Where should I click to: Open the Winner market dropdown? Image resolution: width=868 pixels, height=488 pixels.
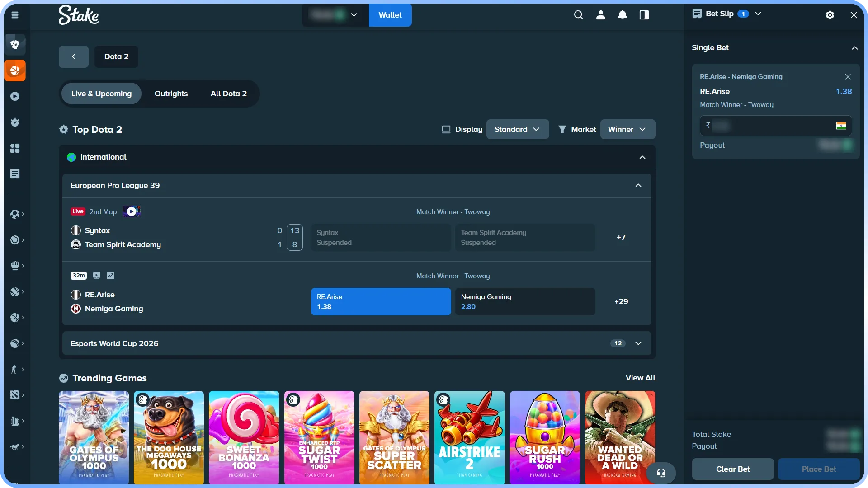pos(627,129)
